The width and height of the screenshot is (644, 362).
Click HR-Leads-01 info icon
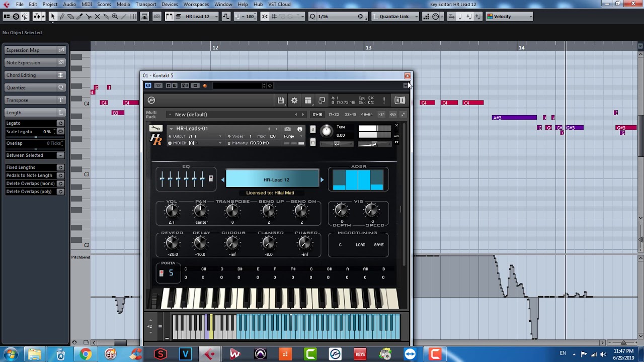300,129
